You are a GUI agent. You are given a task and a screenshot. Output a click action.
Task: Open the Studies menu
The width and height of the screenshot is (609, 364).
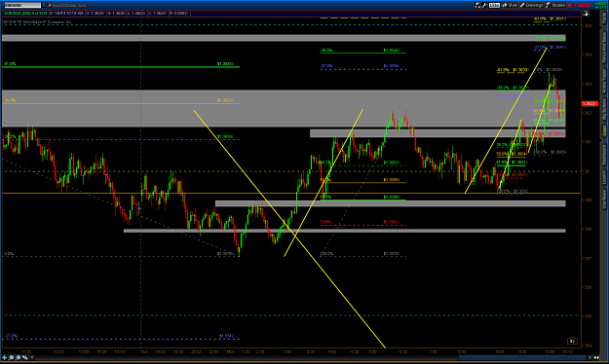(555, 5)
